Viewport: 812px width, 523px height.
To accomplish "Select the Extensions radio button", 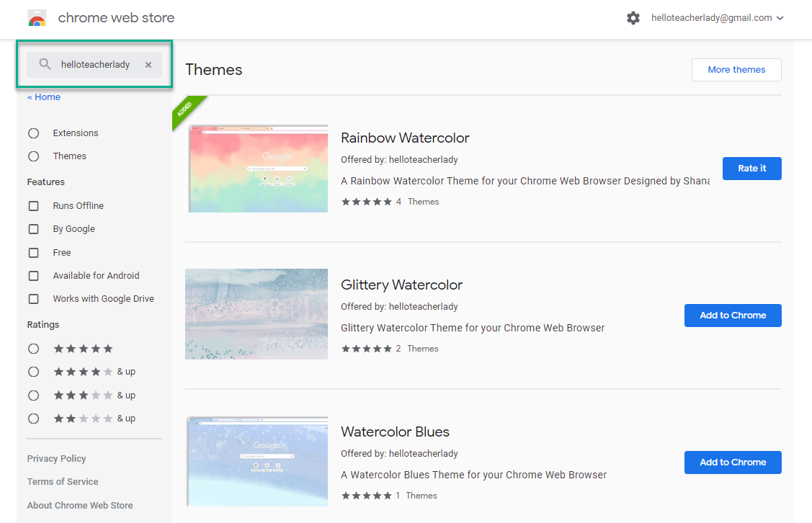I will (x=34, y=133).
